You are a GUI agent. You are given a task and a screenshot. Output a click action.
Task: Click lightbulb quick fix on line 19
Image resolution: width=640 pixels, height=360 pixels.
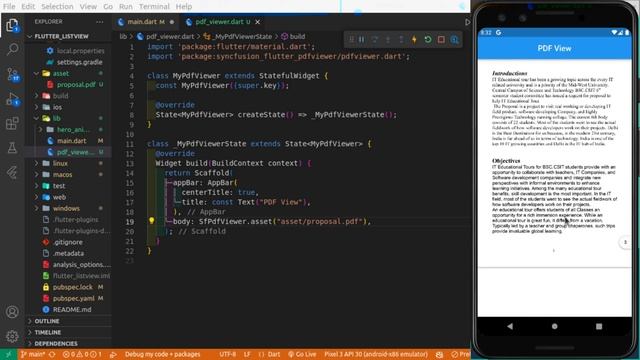tap(151, 221)
